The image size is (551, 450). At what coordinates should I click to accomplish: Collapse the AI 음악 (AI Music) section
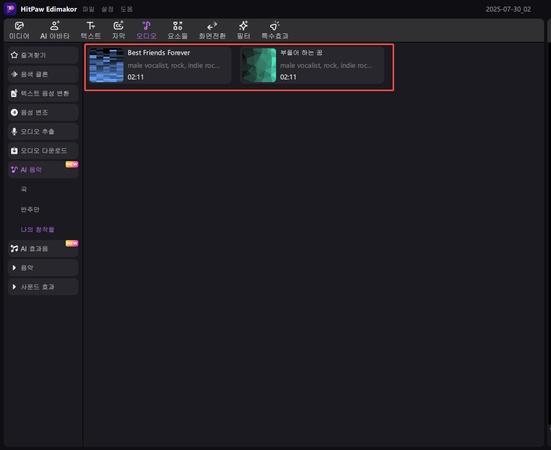click(43, 170)
